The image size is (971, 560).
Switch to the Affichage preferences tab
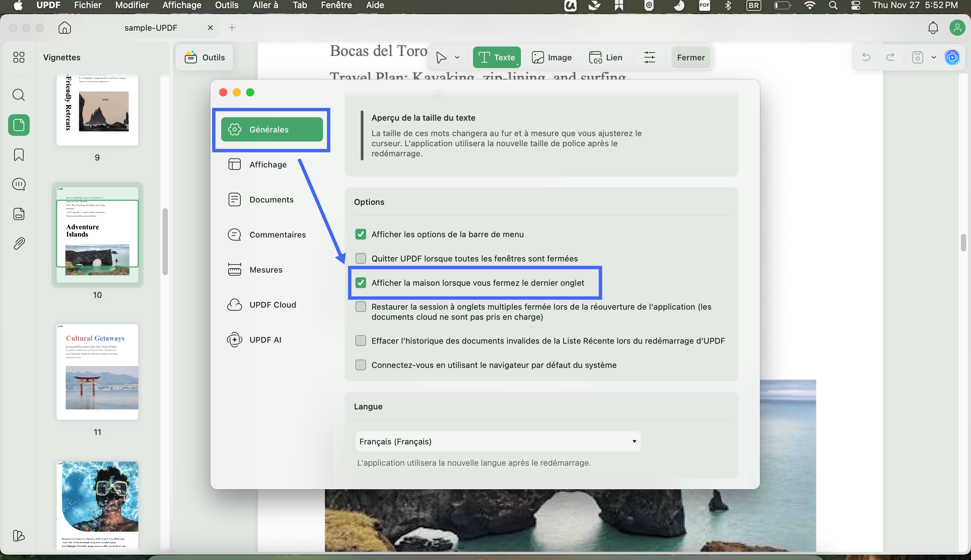click(x=268, y=165)
